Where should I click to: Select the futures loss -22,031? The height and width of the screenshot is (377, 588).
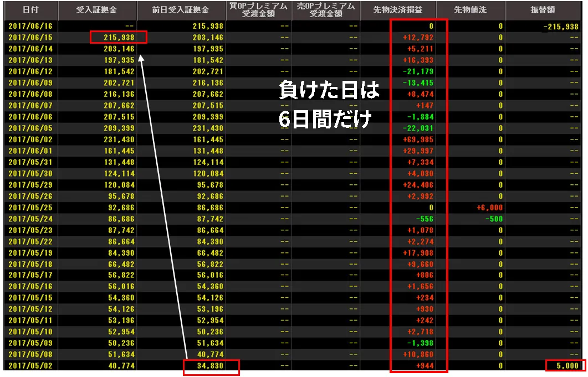pyautogui.click(x=418, y=128)
